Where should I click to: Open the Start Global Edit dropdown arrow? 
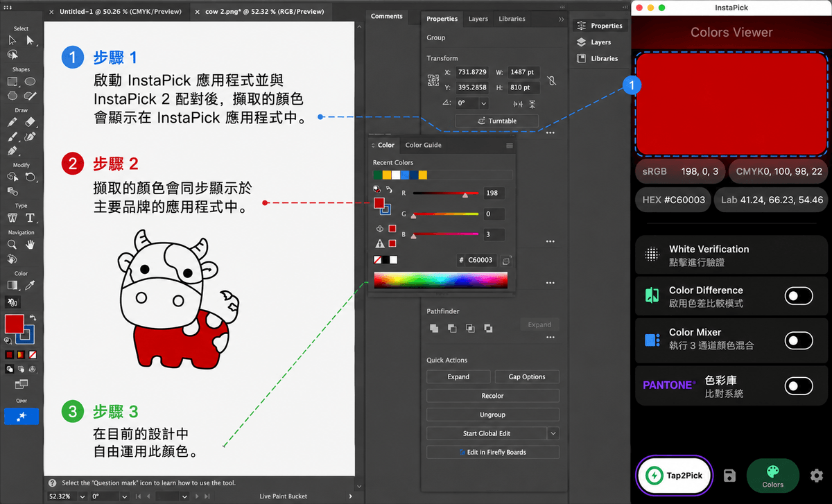553,433
